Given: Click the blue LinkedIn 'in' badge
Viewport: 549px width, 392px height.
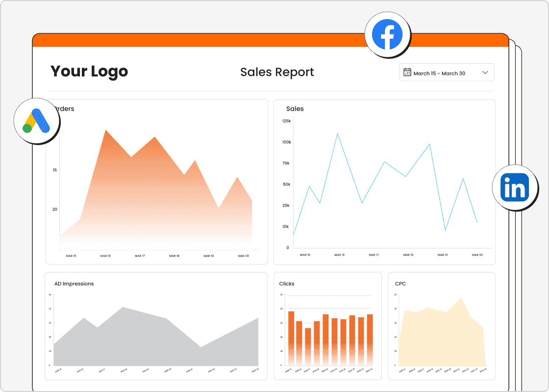Looking at the screenshot, I should coord(514,188).
